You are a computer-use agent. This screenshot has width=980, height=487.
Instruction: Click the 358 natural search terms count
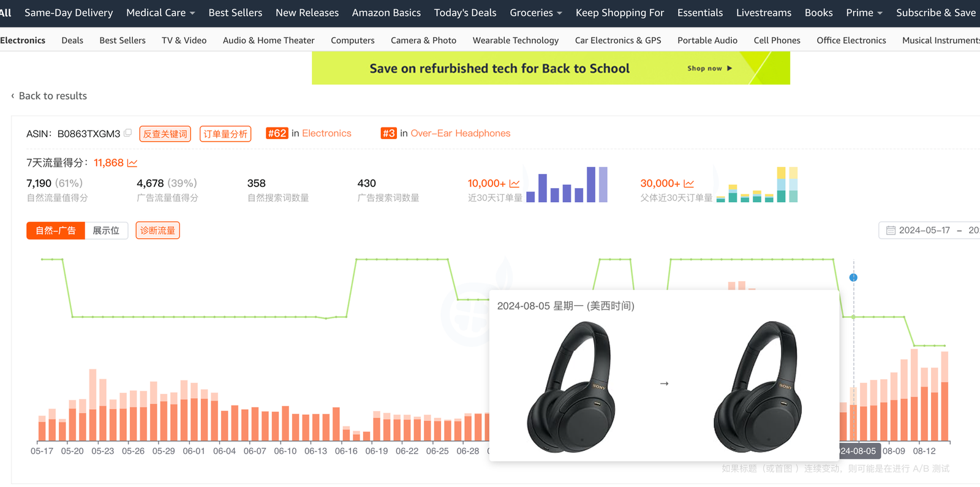257,183
